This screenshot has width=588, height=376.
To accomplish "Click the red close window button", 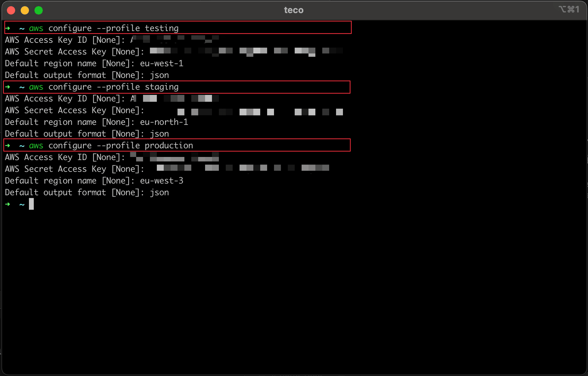I will coord(11,10).
